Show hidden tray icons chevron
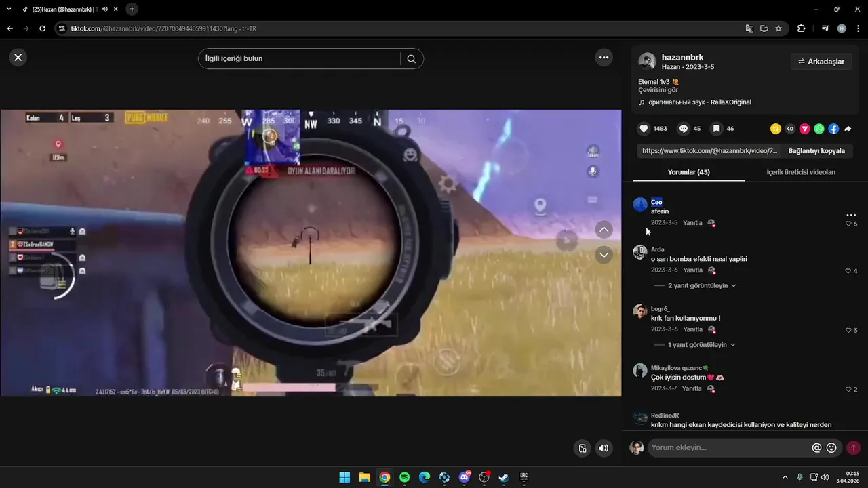The image size is (868, 488). pos(785,477)
